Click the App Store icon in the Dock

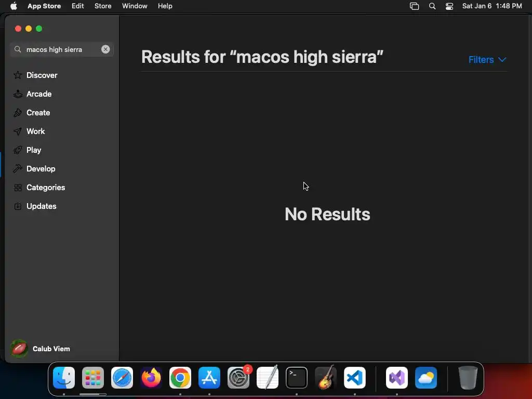point(209,378)
